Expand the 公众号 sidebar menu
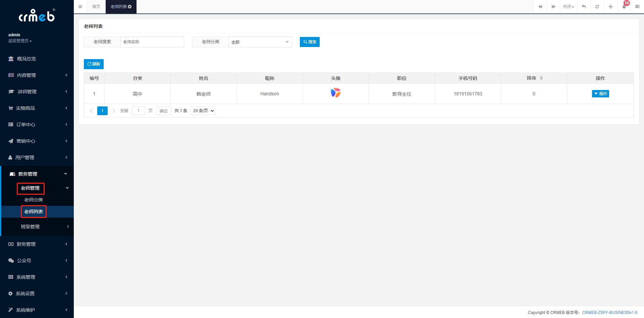644x318 pixels. [37, 261]
